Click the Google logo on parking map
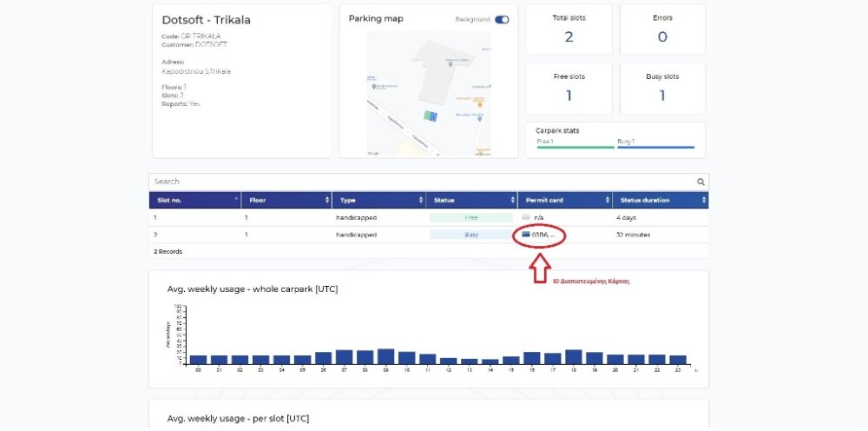Image resolution: width=868 pixels, height=431 pixels. coord(373,153)
